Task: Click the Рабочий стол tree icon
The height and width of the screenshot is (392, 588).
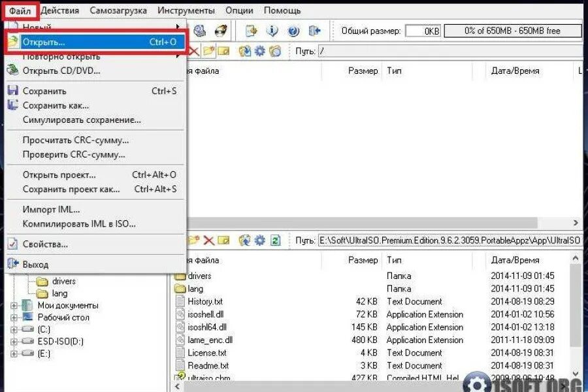Action: [27, 318]
